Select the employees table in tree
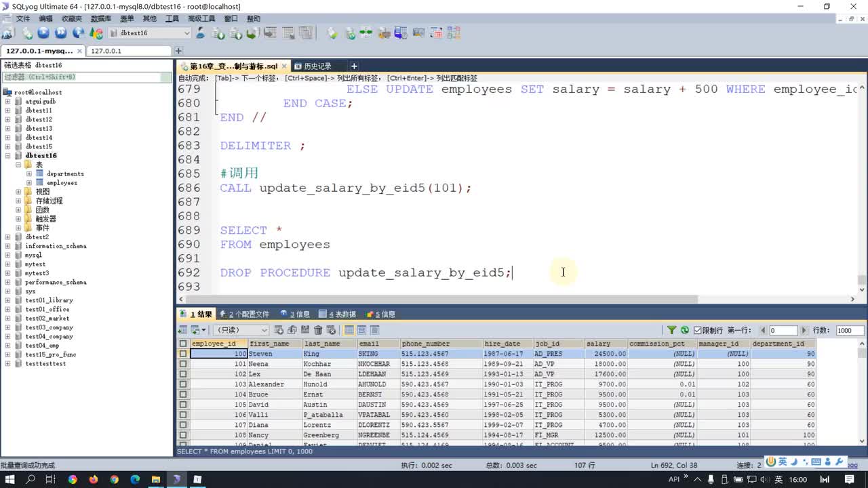The width and height of the screenshot is (868, 488). pyautogui.click(x=62, y=183)
